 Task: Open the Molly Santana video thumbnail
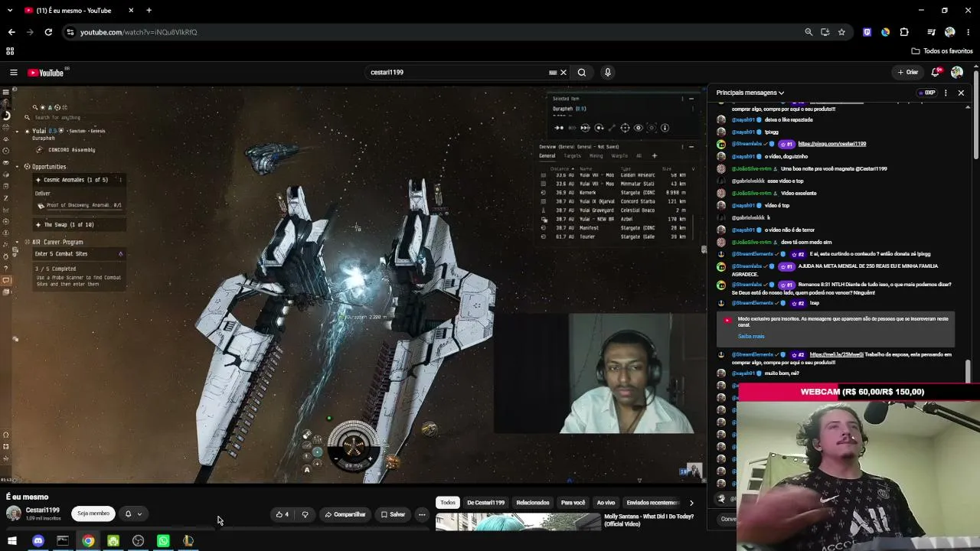click(x=518, y=522)
